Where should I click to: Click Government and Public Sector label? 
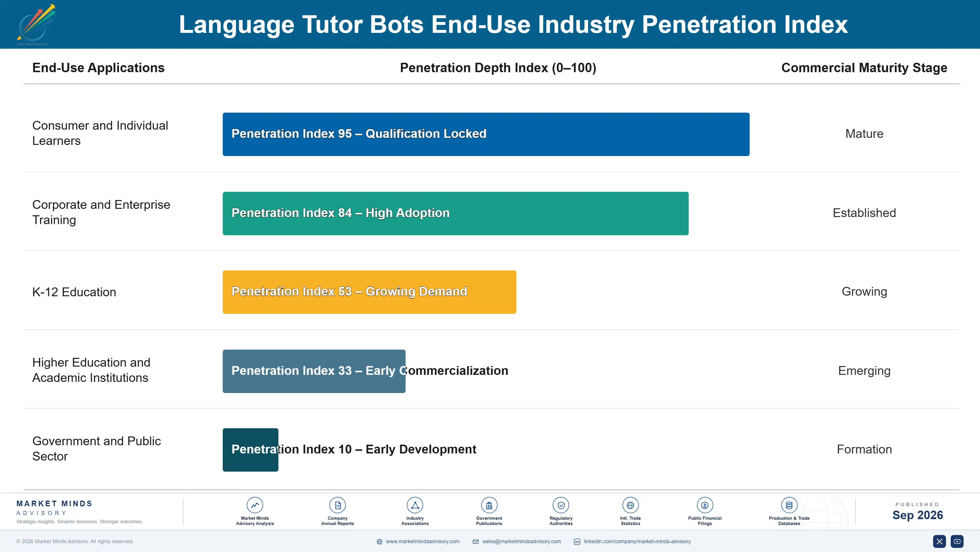[97, 448]
